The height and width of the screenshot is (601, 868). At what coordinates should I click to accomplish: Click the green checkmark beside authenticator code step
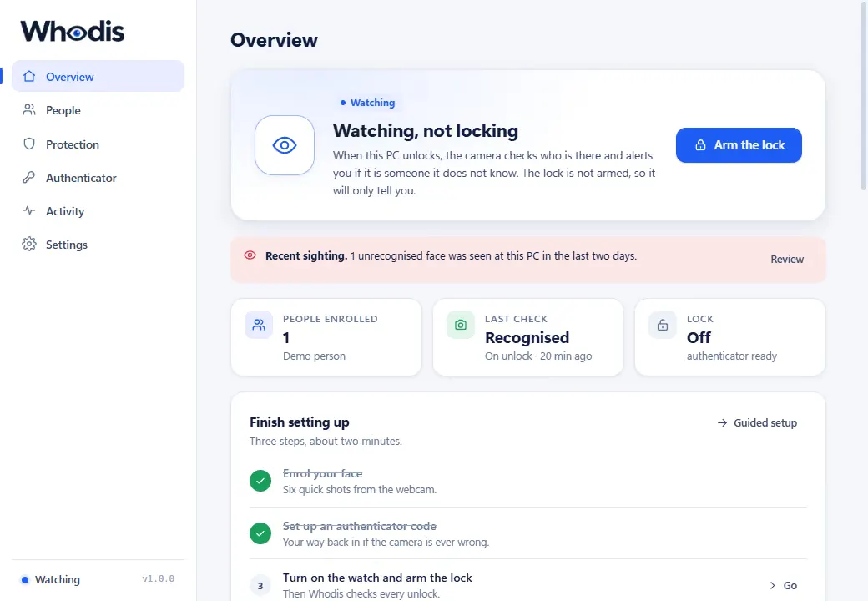tap(260, 533)
